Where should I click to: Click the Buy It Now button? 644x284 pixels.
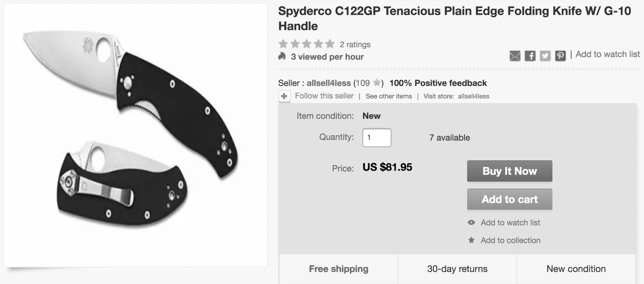[509, 171]
